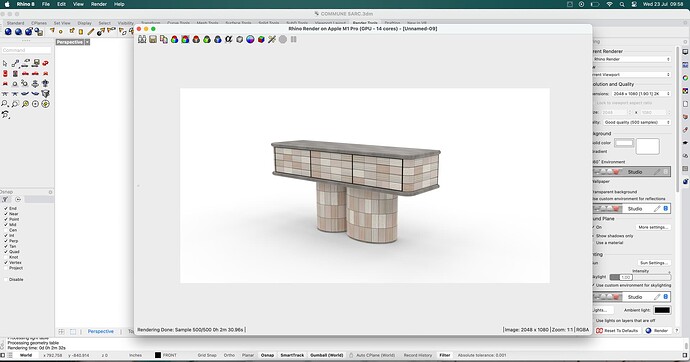
Task: Enable the Cen osnap checkbox
Action: (x=6, y=230)
